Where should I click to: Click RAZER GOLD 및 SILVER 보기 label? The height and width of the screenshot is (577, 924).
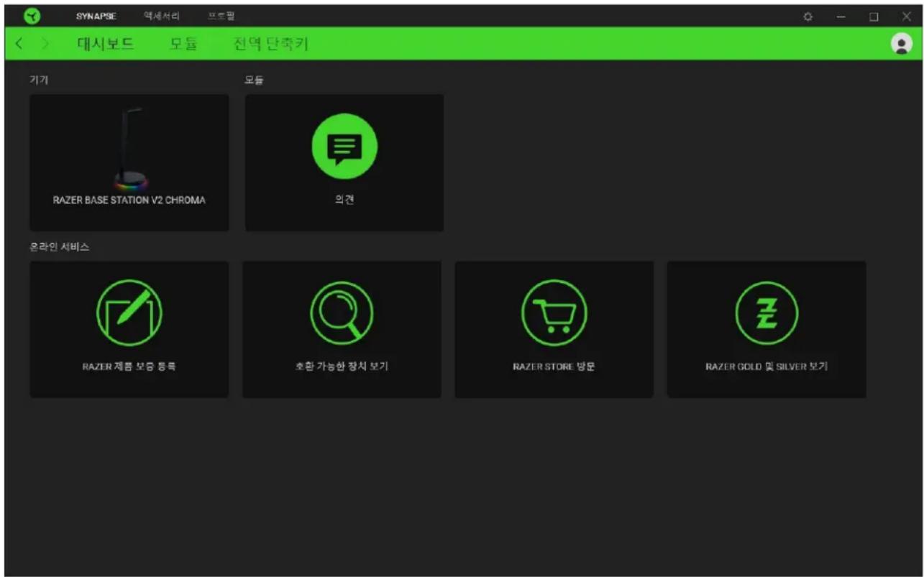(767, 366)
